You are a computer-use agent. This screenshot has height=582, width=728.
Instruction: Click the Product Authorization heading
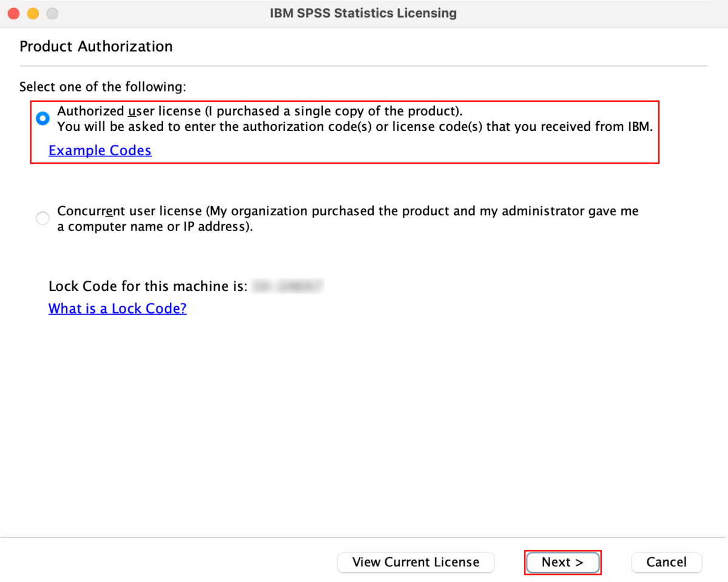click(96, 47)
